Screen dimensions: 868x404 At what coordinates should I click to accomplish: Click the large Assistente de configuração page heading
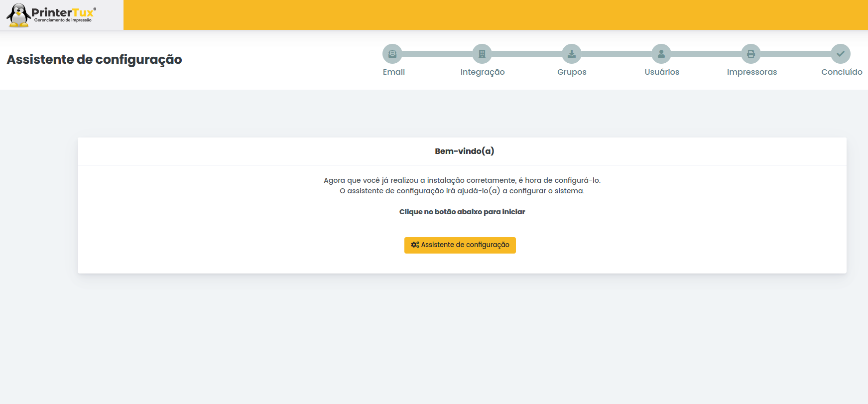pyautogui.click(x=95, y=59)
